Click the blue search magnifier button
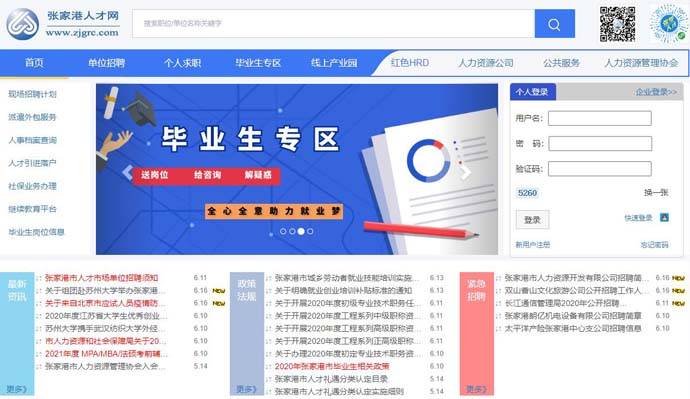This screenshot has width=690, height=399. [554, 24]
